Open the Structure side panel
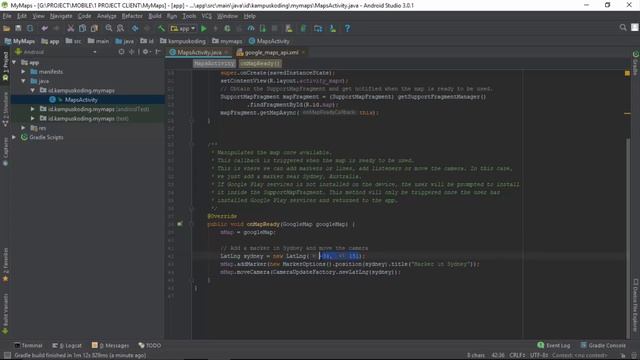This screenshot has width=640, height=360. coord(5,109)
